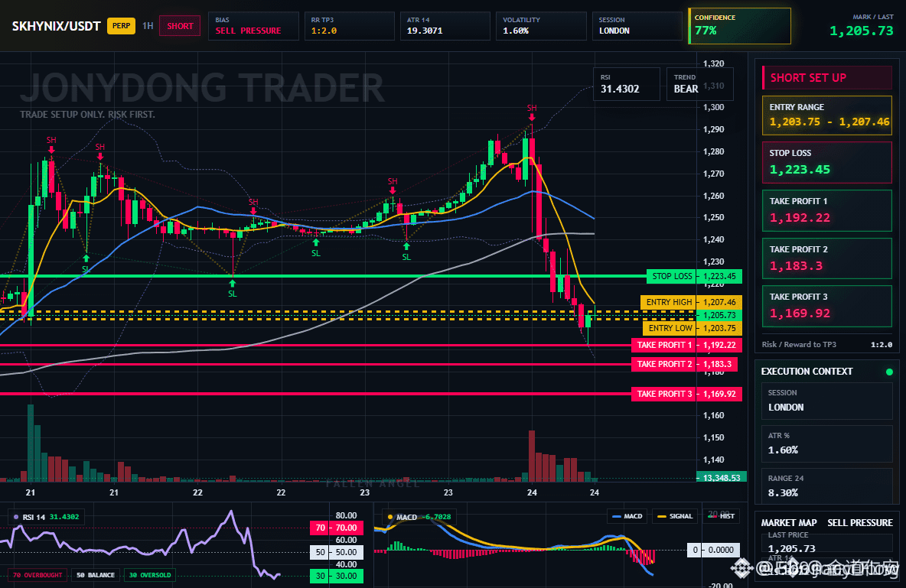Screen dimensions: 906x588
Task: Click the RSI 14 indicator label
Action: click(46, 517)
